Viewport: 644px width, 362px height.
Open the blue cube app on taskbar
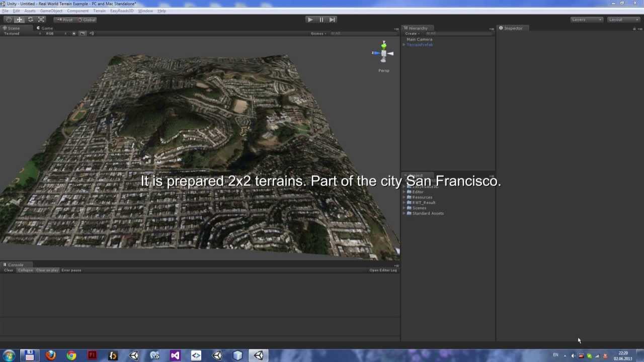point(237,355)
